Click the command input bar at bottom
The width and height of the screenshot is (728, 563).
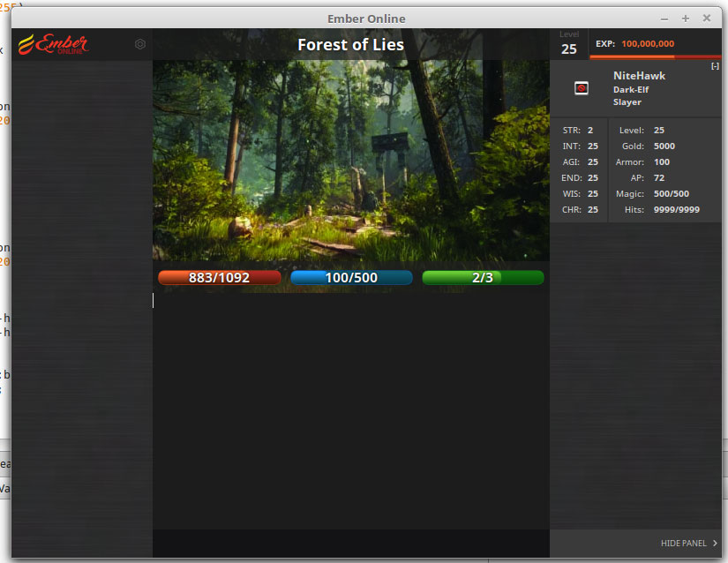(350, 543)
